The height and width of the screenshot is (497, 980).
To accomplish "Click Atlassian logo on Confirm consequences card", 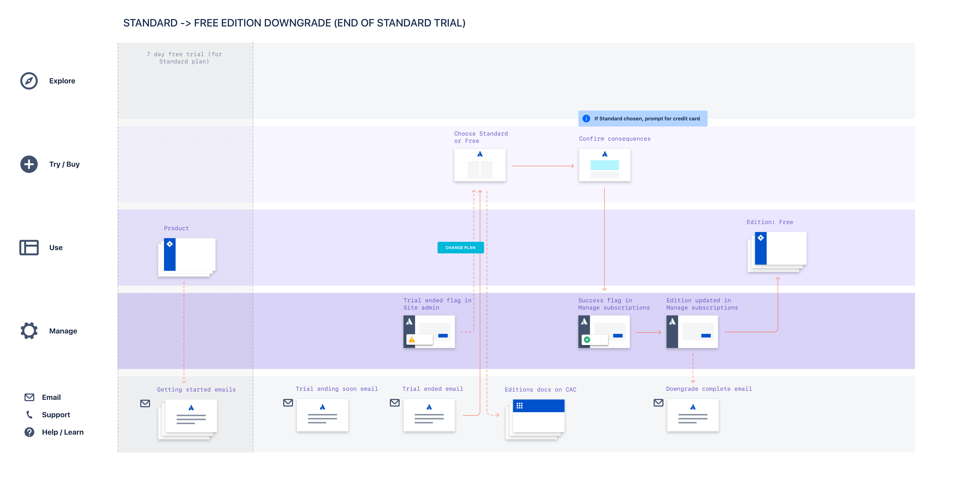I will click(x=604, y=154).
